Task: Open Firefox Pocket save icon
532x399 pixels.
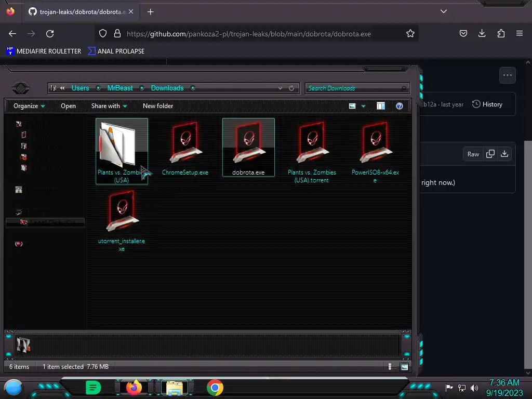Action: (463, 33)
